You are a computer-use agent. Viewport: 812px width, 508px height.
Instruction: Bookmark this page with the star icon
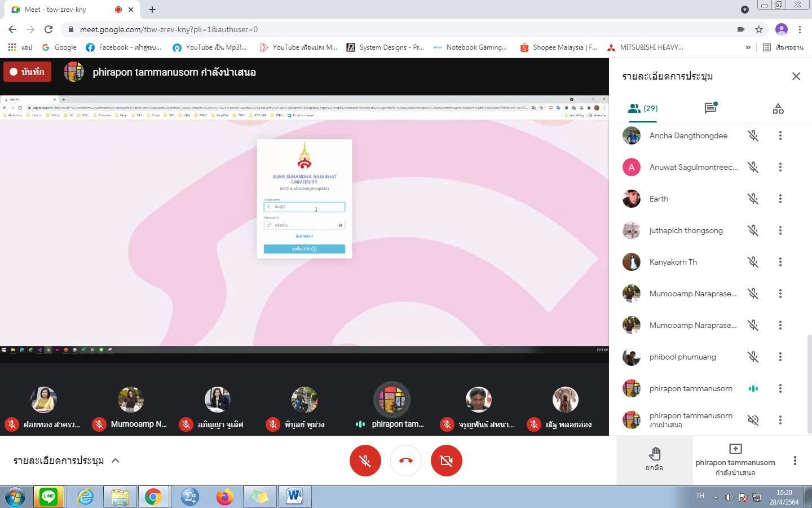759,29
